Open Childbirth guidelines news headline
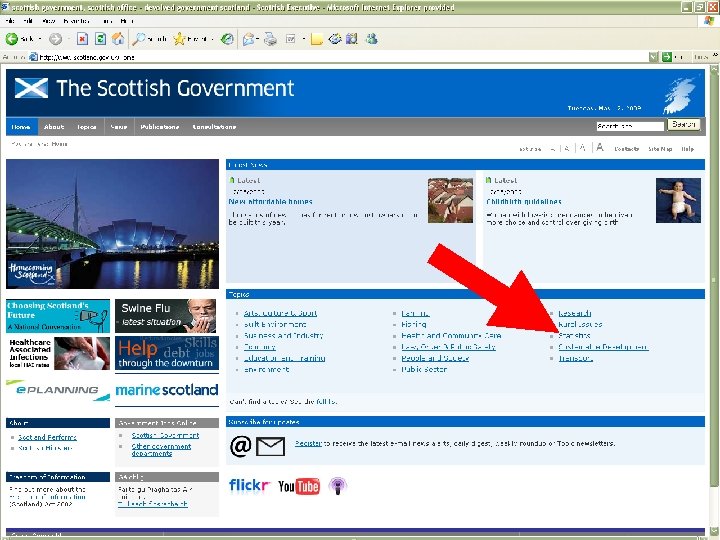 (x=524, y=202)
